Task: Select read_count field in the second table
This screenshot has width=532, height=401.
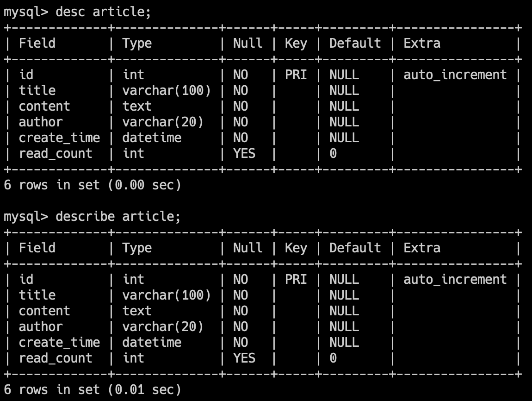Action: [x=56, y=358]
